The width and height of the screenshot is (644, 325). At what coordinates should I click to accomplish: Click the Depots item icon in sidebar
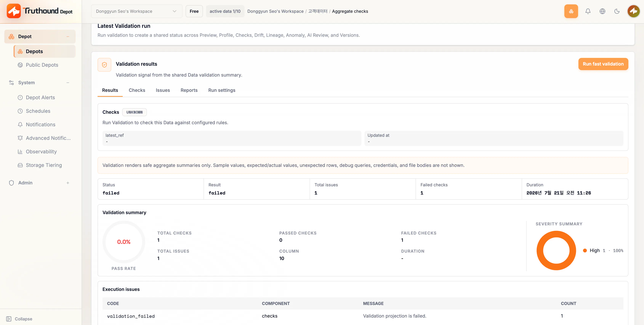[x=20, y=51]
